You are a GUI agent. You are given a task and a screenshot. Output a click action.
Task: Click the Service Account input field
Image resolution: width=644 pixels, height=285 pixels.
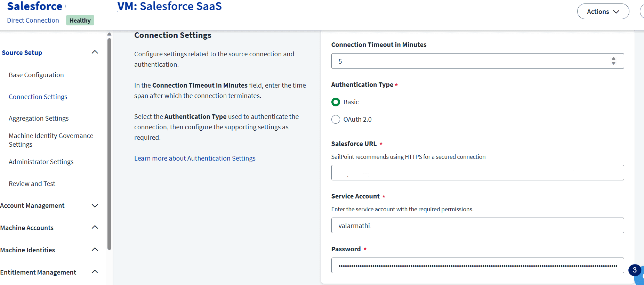coord(477,225)
